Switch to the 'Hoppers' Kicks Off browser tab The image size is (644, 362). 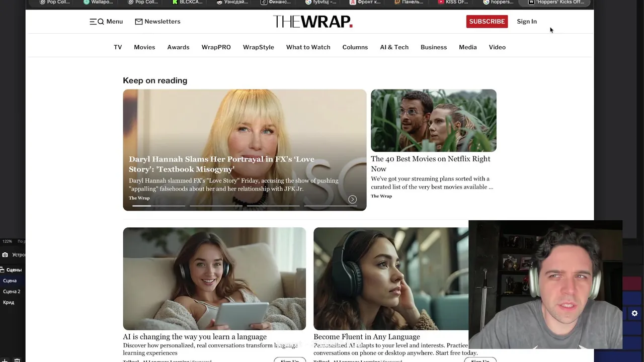555,2
